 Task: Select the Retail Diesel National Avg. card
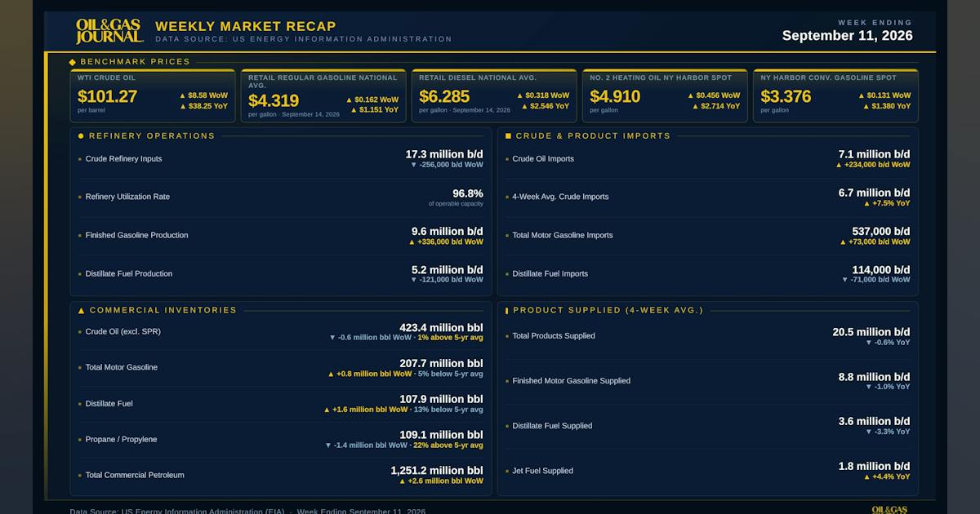[x=494, y=95]
